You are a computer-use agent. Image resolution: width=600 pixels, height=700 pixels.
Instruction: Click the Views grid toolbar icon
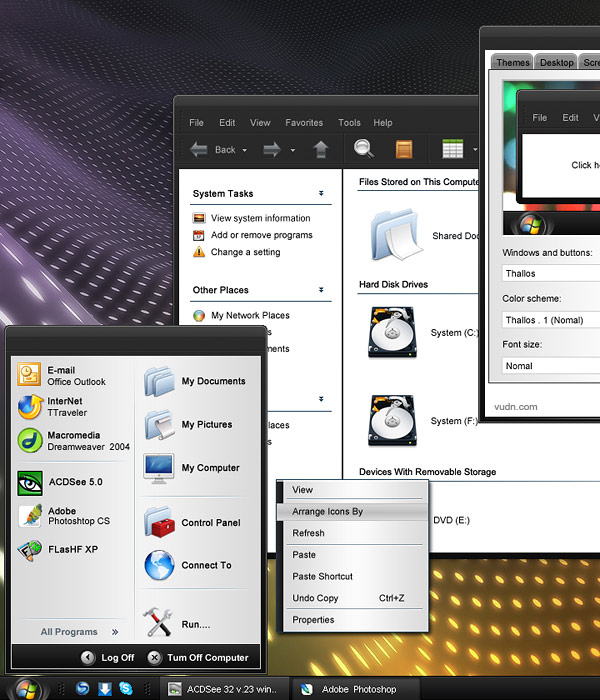click(453, 149)
